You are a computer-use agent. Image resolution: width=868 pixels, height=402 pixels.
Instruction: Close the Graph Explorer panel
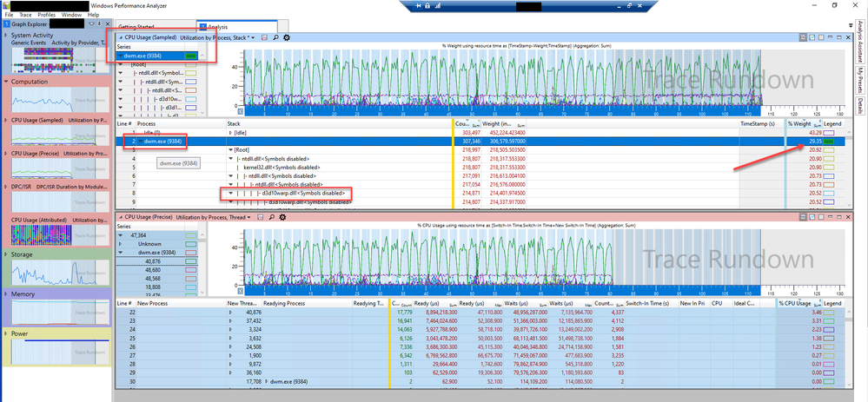[106, 24]
